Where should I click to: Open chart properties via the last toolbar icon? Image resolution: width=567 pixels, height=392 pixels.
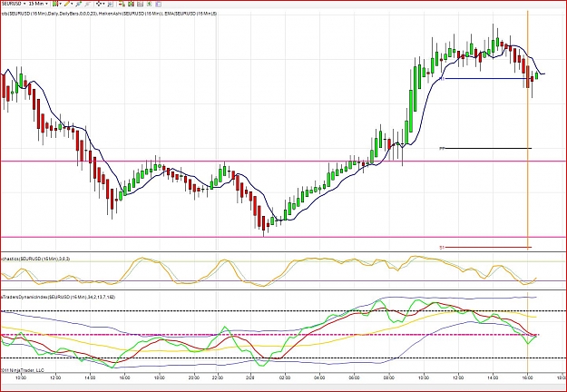point(158,5)
